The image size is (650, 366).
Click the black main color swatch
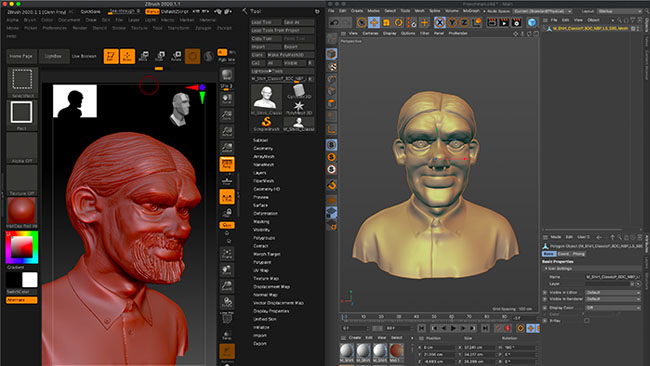pos(14,280)
